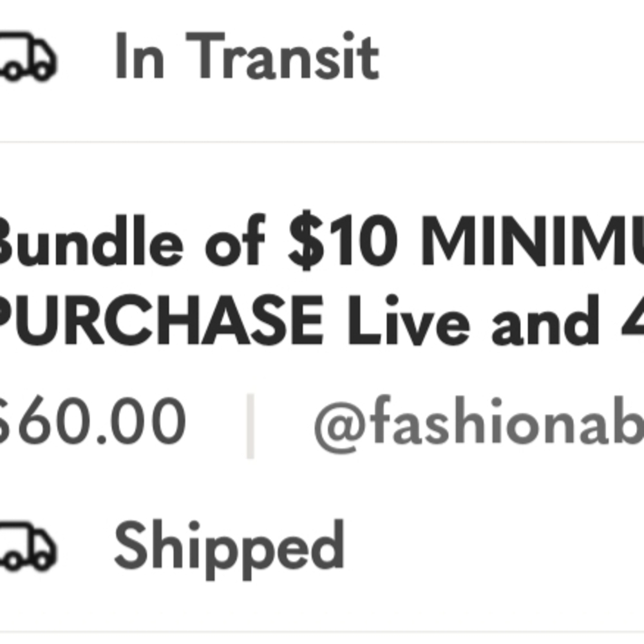Select the Shipped status label
This screenshot has height=644, width=644.
(229, 547)
